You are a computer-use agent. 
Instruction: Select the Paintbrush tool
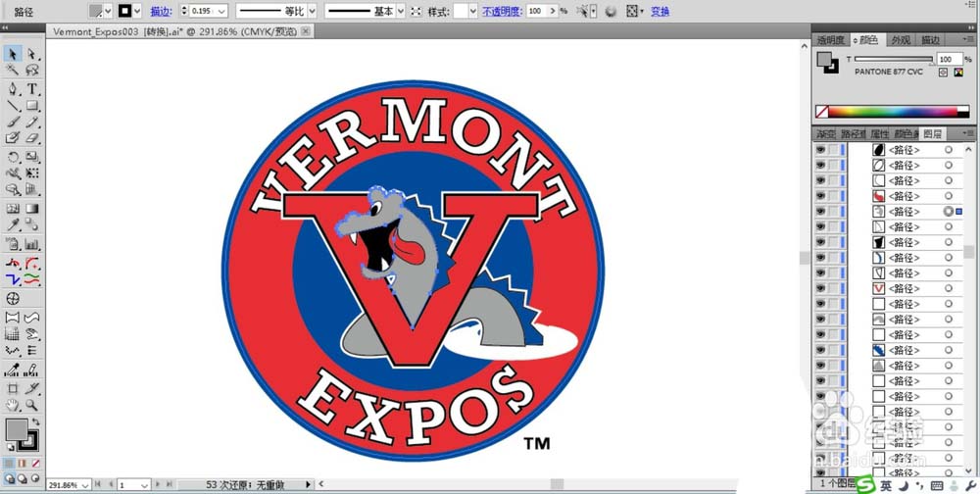(13, 122)
